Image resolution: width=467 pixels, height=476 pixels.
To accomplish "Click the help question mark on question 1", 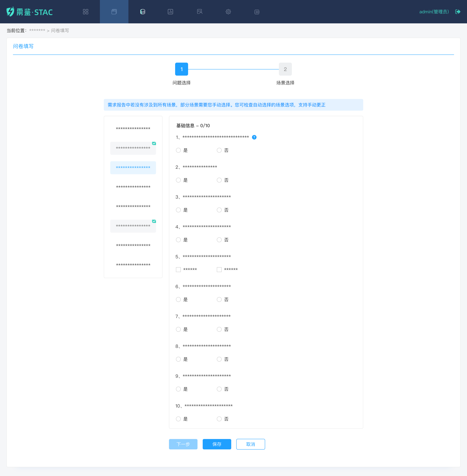I will tap(254, 137).
